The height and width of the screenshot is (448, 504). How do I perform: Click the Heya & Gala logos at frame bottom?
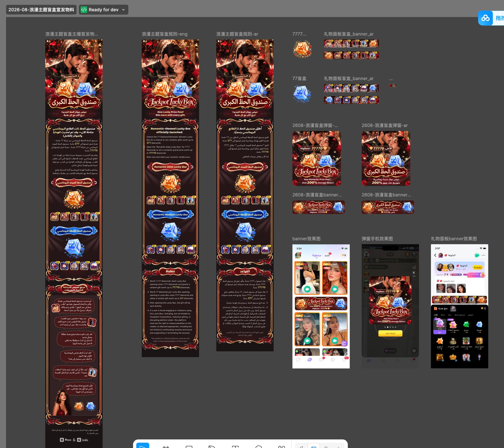[x=74, y=440]
